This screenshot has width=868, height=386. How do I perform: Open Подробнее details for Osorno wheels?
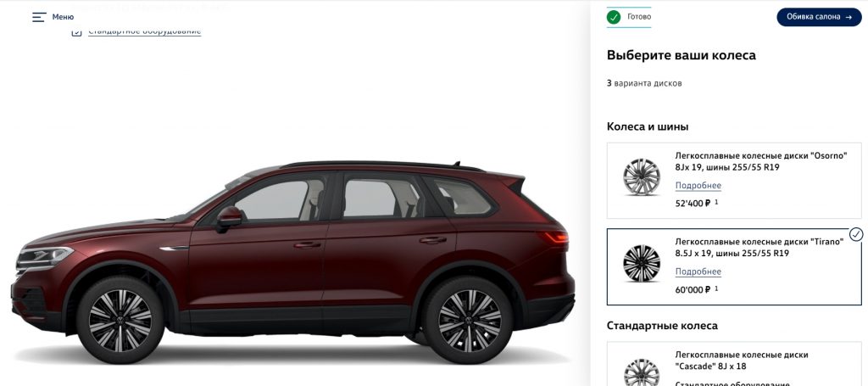tap(698, 186)
